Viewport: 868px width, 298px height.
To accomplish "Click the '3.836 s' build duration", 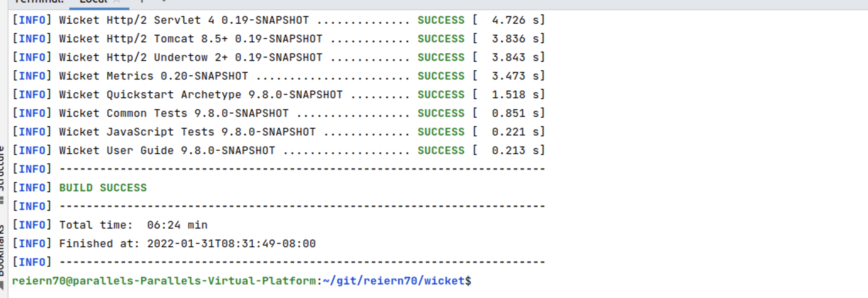I will 515,39.
